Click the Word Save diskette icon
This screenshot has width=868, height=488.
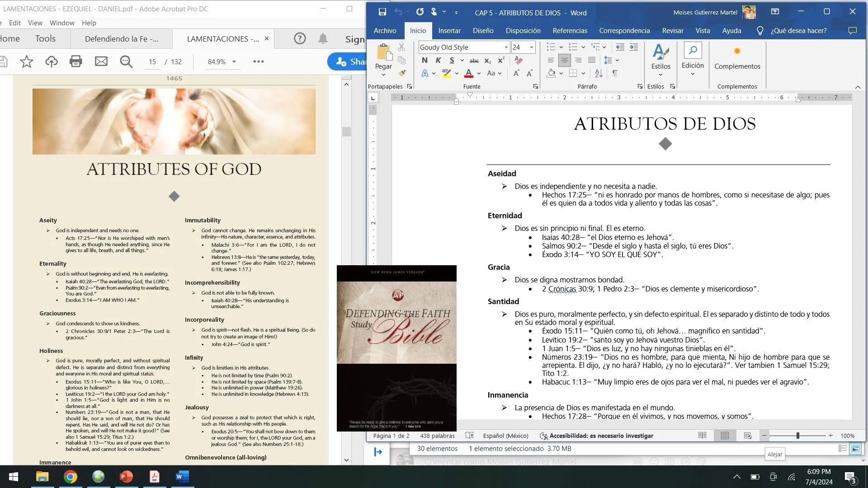[382, 12]
